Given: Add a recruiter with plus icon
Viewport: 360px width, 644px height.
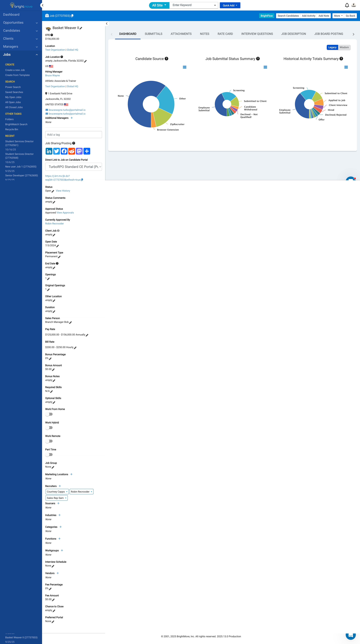Looking at the screenshot, I should click(x=60, y=486).
